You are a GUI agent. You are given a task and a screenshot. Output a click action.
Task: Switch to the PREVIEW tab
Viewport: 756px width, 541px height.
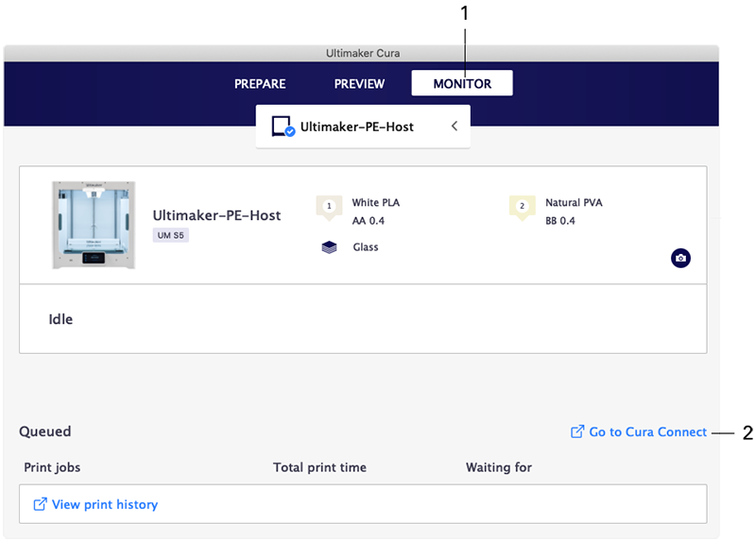coord(359,84)
